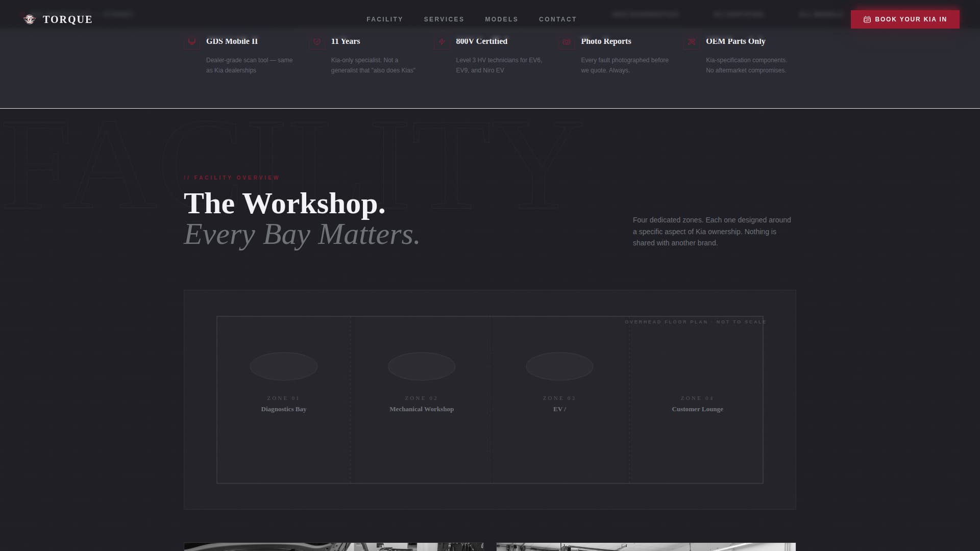Click the GDS Mobile II scan tool icon
This screenshot has width=980, height=551.
(x=192, y=42)
